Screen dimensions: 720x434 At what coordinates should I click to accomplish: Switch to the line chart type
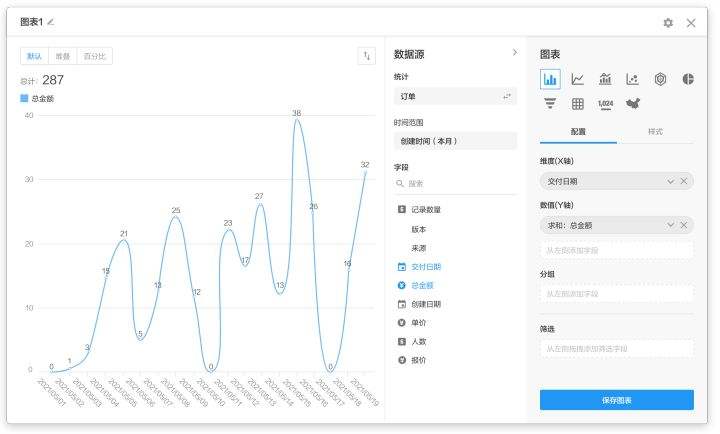[578, 79]
